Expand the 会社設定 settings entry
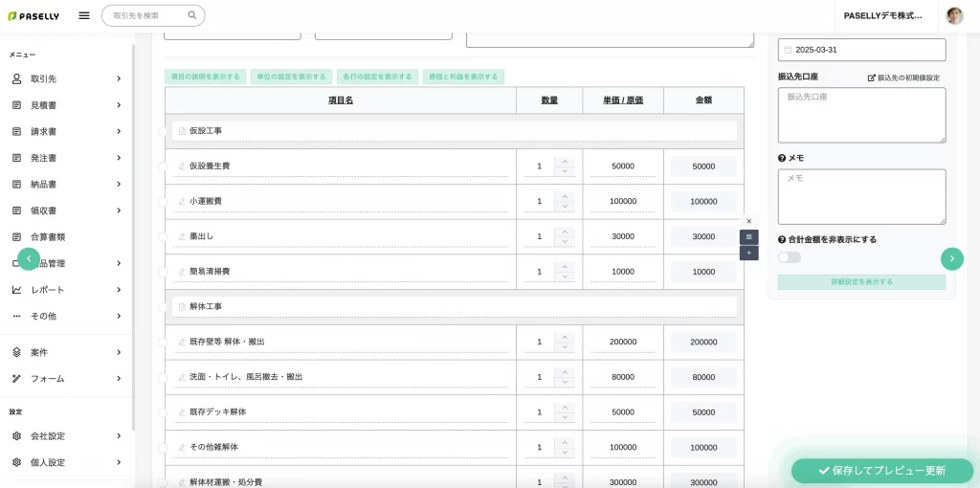The height and width of the screenshot is (488, 980). click(66, 436)
